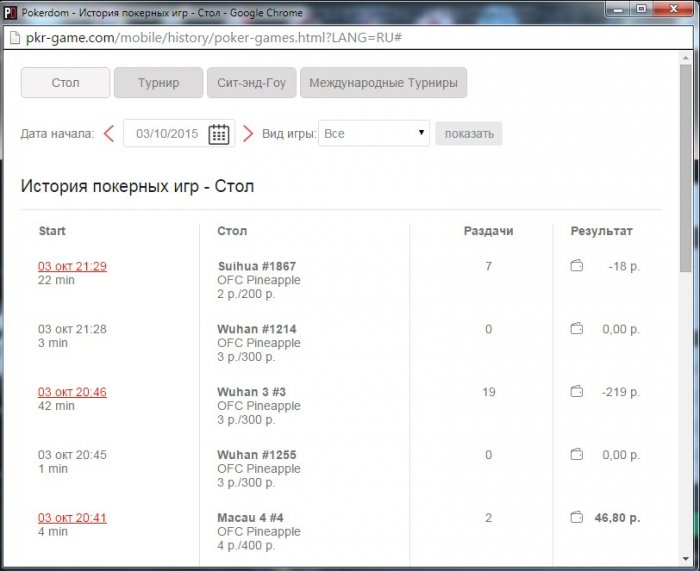Click the scrollbar up arrow
700x571 pixels.
click(685, 58)
